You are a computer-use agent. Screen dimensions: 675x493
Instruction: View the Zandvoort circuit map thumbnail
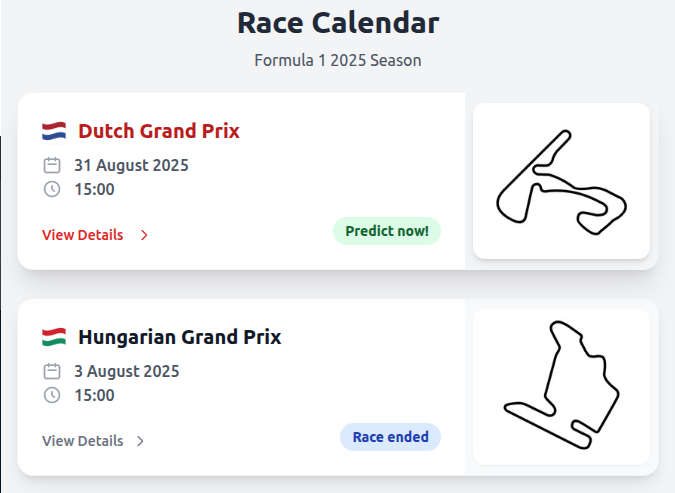coord(561,181)
